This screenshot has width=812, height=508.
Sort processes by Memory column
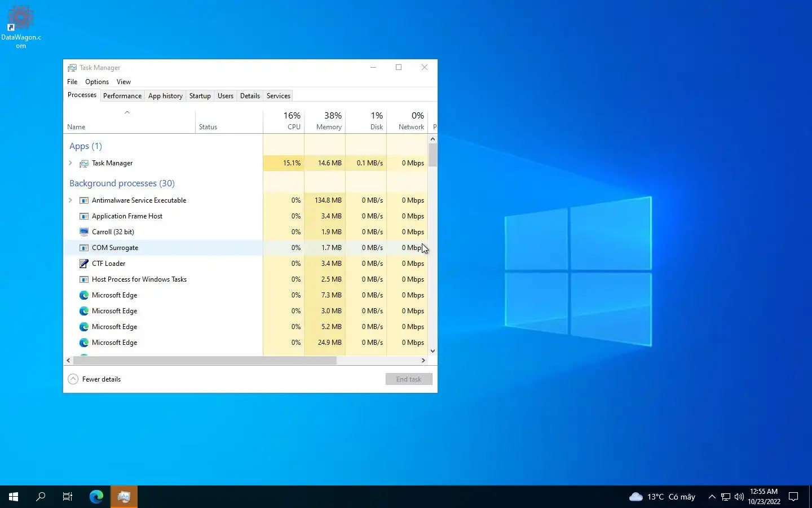325,121
